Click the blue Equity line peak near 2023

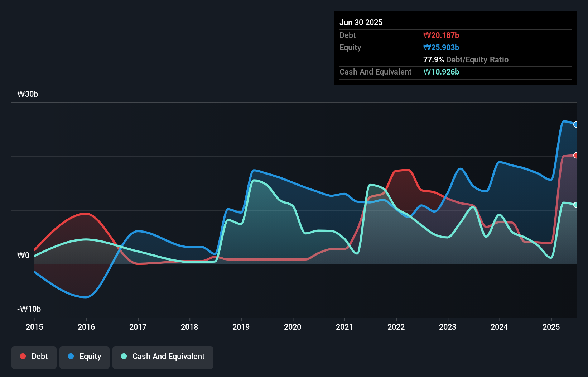pyautogui.click(x=460, y=168)
